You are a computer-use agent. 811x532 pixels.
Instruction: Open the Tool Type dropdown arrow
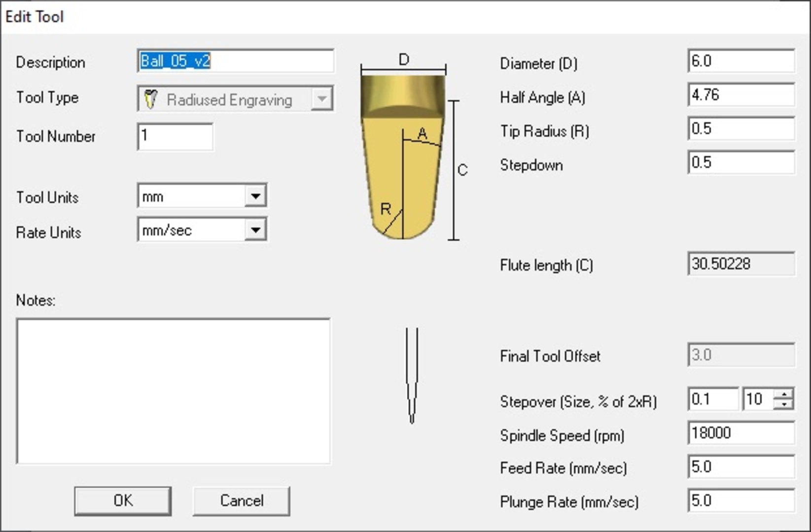(x=321, y=99)
